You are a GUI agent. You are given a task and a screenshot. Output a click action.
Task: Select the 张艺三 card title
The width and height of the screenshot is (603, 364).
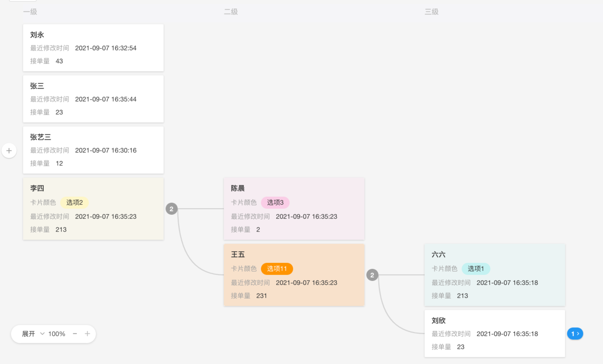coord(41,137)
